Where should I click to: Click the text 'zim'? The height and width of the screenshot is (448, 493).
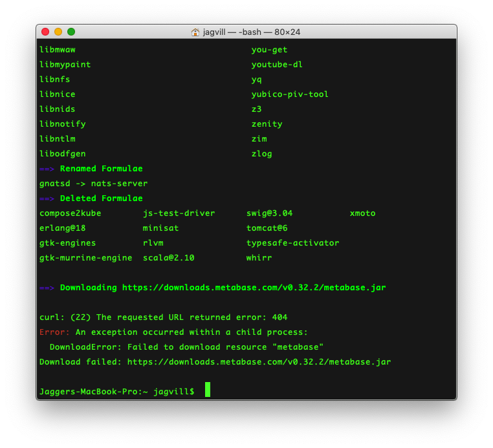tap(259, 139)
